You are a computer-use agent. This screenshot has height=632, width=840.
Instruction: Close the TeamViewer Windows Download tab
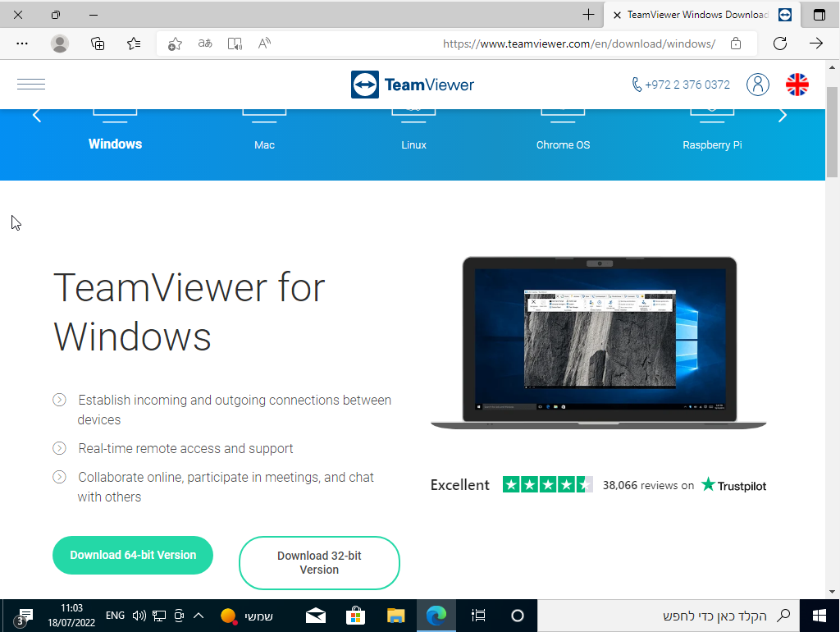[x=617, y=15]
